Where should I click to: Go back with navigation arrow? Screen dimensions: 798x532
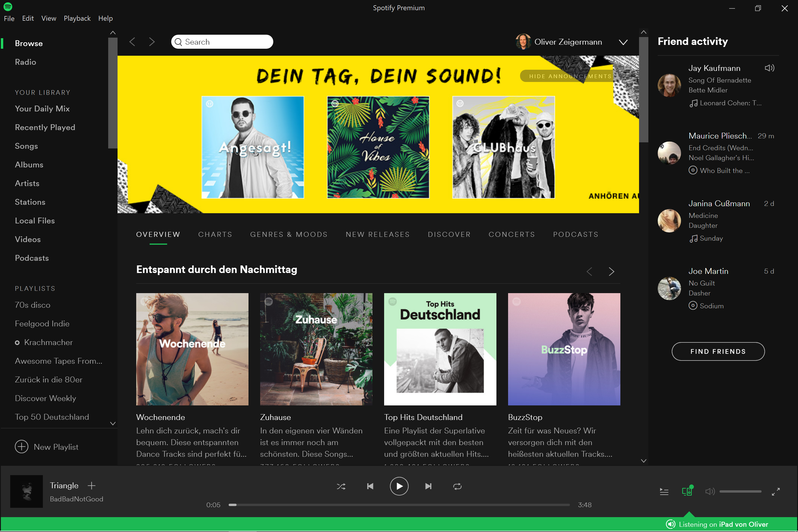click(132, 42)
